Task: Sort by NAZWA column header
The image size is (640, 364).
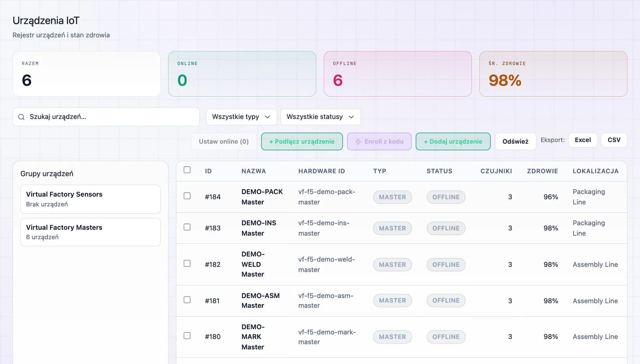Action: click(254, 171)
